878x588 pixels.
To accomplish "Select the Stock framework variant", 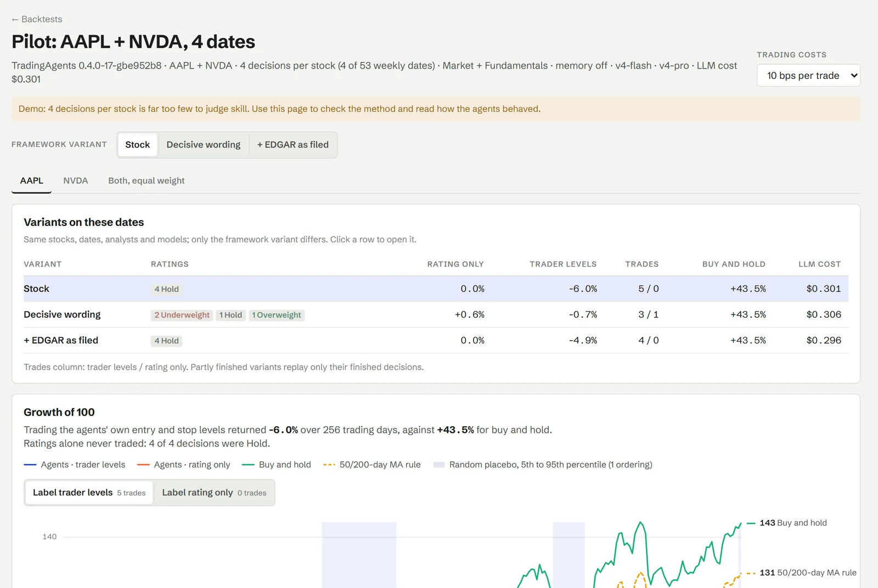I will tap(137, 145).
